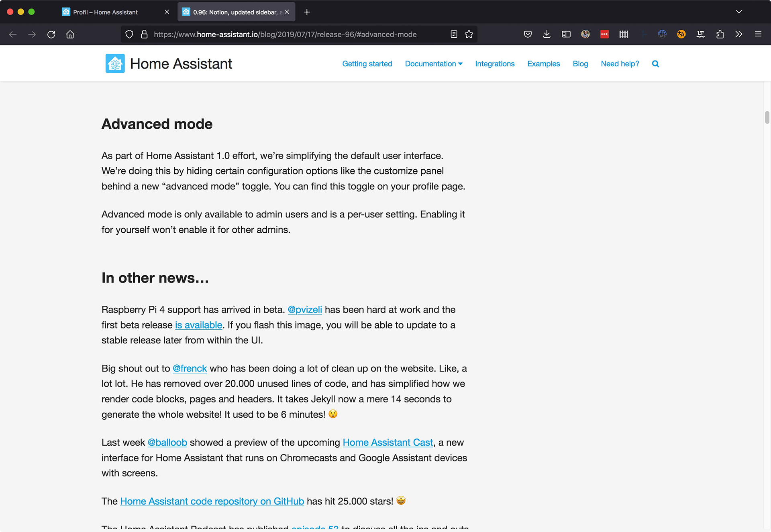Save page to Pocket
Viewport: 771px width, 532px height.
tap(528, 35)
